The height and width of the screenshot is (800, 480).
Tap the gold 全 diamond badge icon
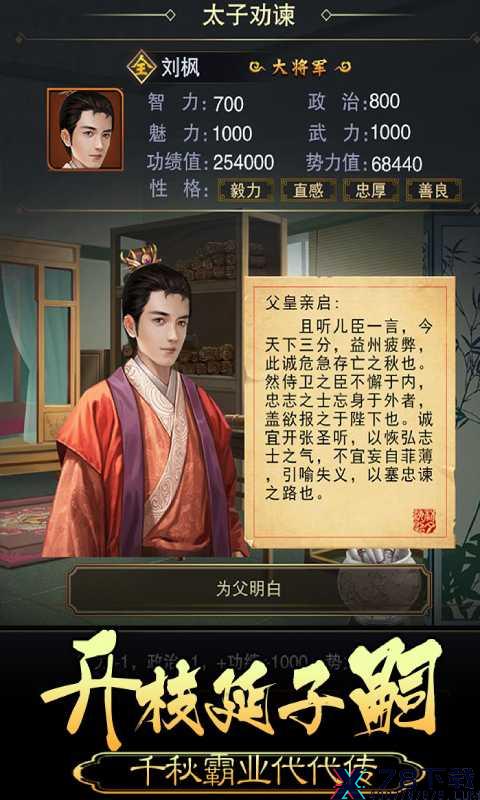point(141,67)
